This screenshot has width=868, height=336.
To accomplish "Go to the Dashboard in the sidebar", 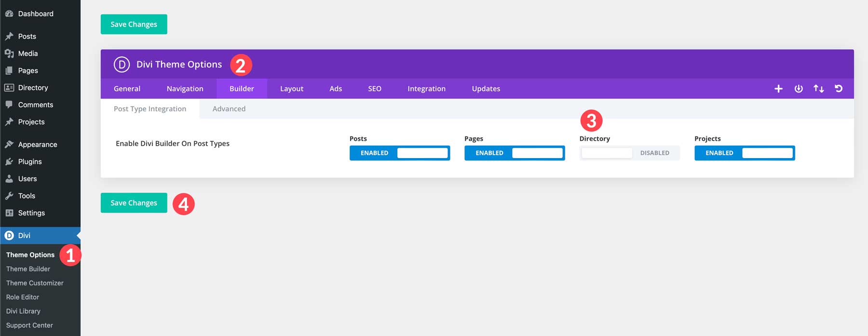I will [x=35, y=13].
